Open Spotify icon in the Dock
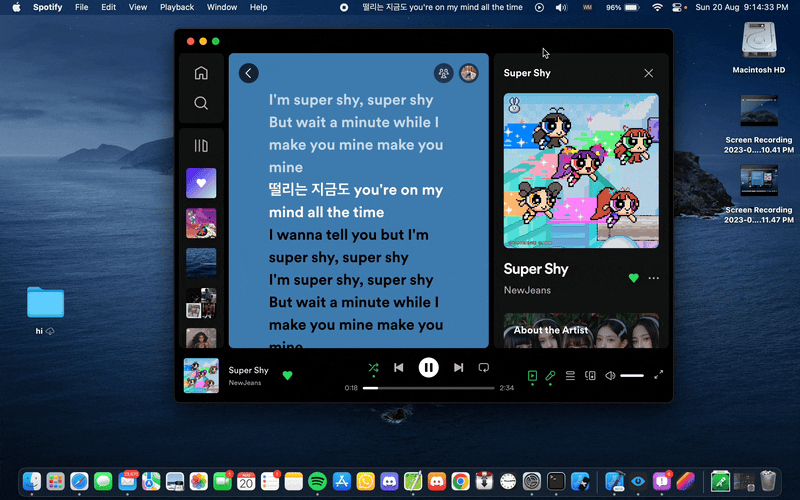Screen dimensions: 800x500 click(x=317, y=481)
